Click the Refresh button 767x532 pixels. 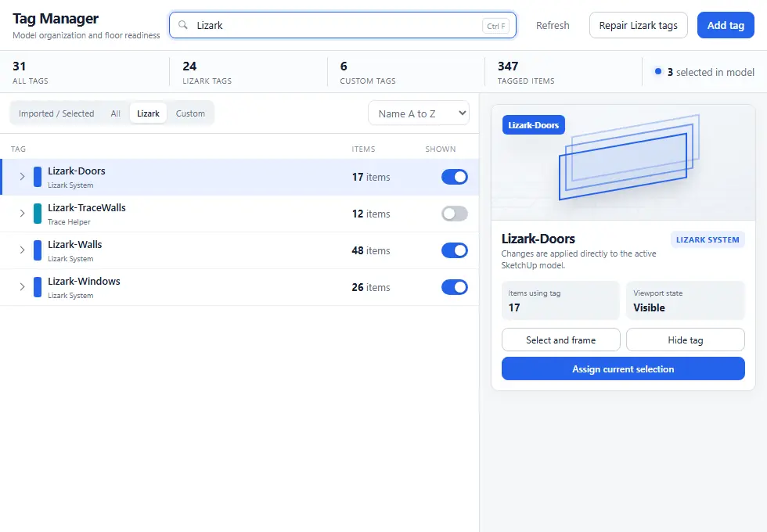click(x=553, y=25)
